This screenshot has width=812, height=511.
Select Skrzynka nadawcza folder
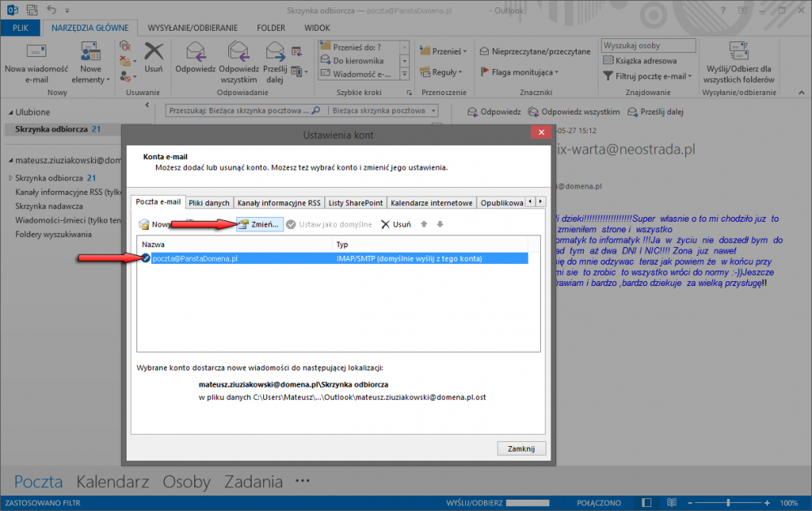(50, 206)
